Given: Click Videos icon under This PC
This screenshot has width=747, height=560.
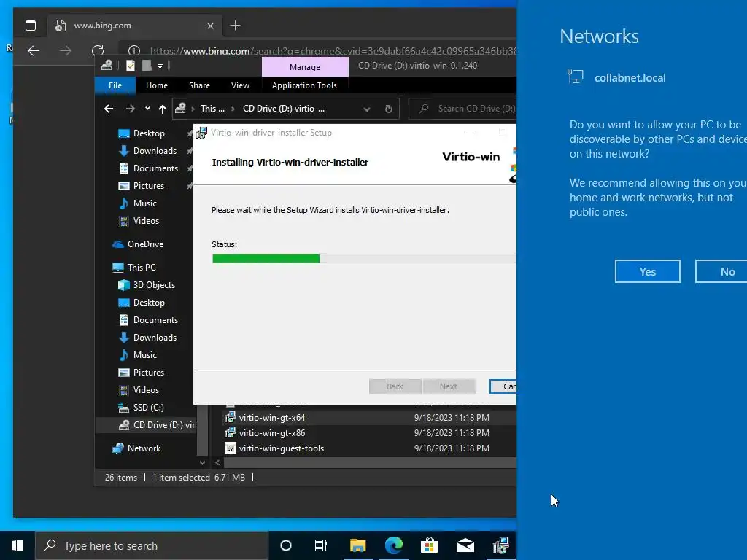Looking at the screenshot, I should click(x=123, y=390).
